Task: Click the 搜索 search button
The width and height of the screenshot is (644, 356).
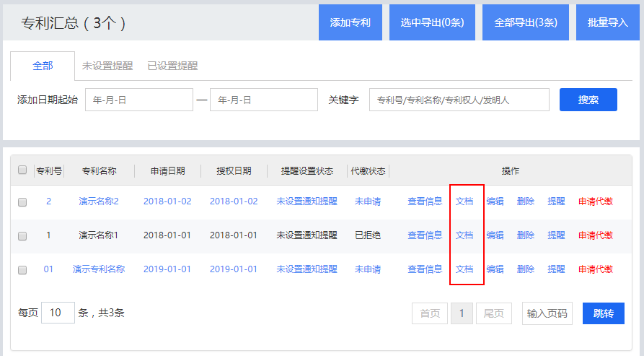Action: tap(588, 100)
